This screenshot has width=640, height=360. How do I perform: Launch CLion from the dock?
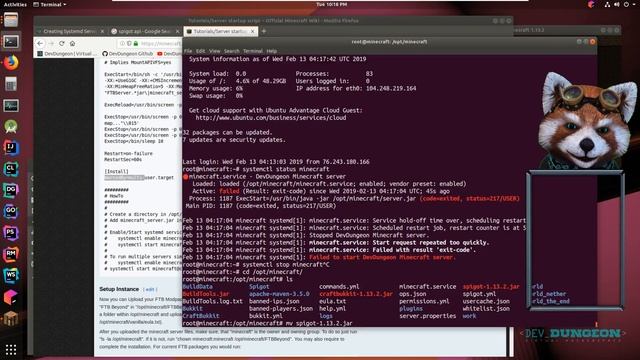point(11,169)
